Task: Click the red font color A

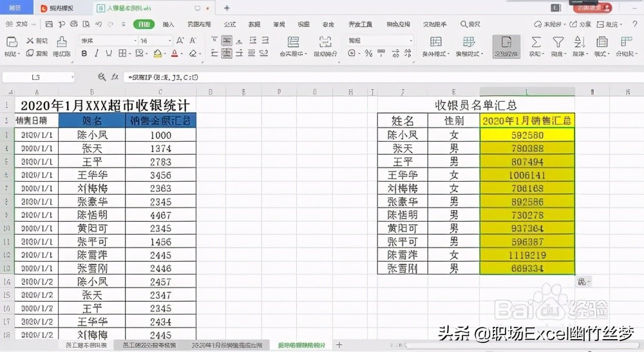Action: (x=175, y=53)
